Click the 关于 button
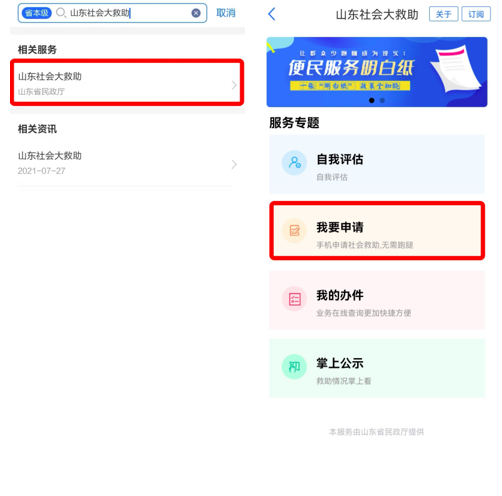 point(443,14)
